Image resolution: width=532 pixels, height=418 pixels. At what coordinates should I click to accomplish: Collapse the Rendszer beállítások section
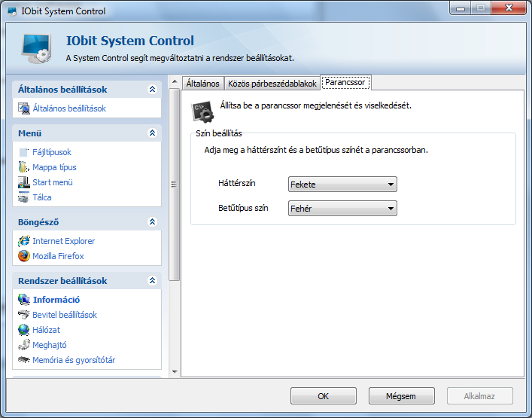coord(152,280)
